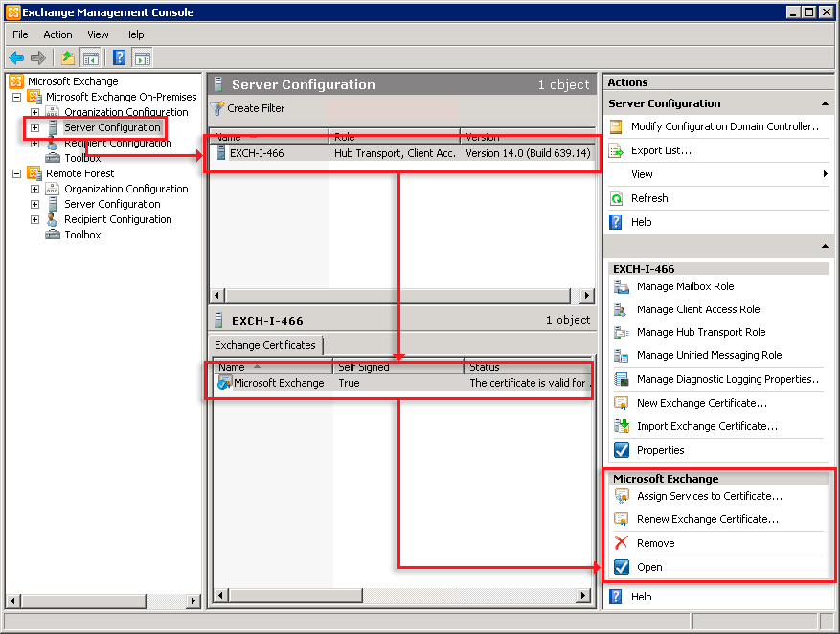Select Toolbox under Remote Forest
The height and width of the screenshot is (634, 840).
(x=82, y=235)
